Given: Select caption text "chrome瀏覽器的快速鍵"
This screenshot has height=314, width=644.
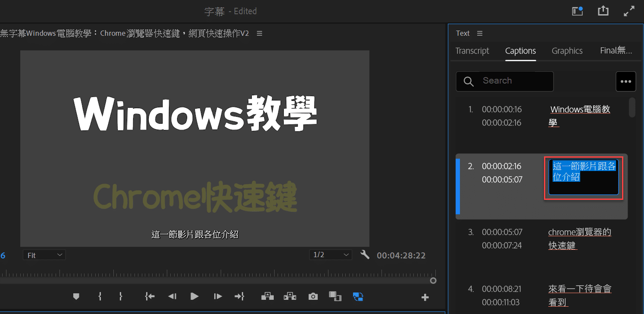Looking at the screenshot, I should pyautogui.click(x=580, y=239).
